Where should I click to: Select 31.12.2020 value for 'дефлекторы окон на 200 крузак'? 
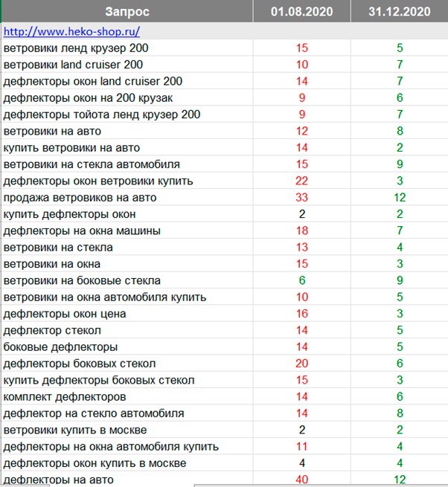pyautogui.click(x=400, y=98)
